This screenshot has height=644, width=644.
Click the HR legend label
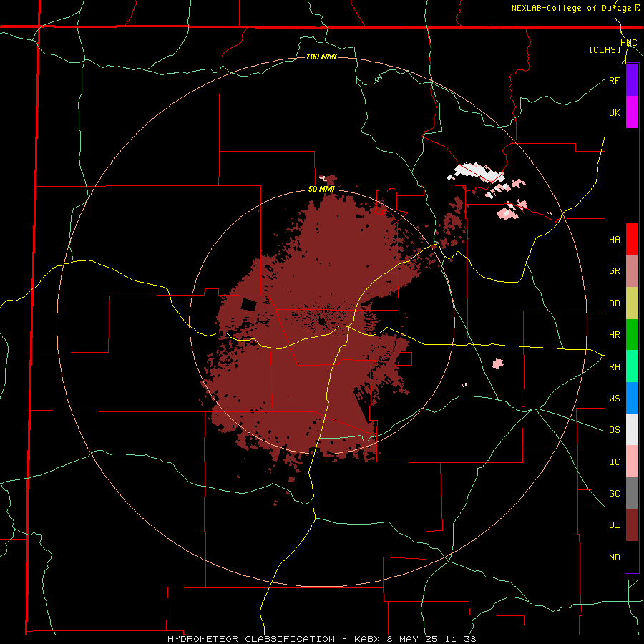pyautogui.click(x=614, y=335)
